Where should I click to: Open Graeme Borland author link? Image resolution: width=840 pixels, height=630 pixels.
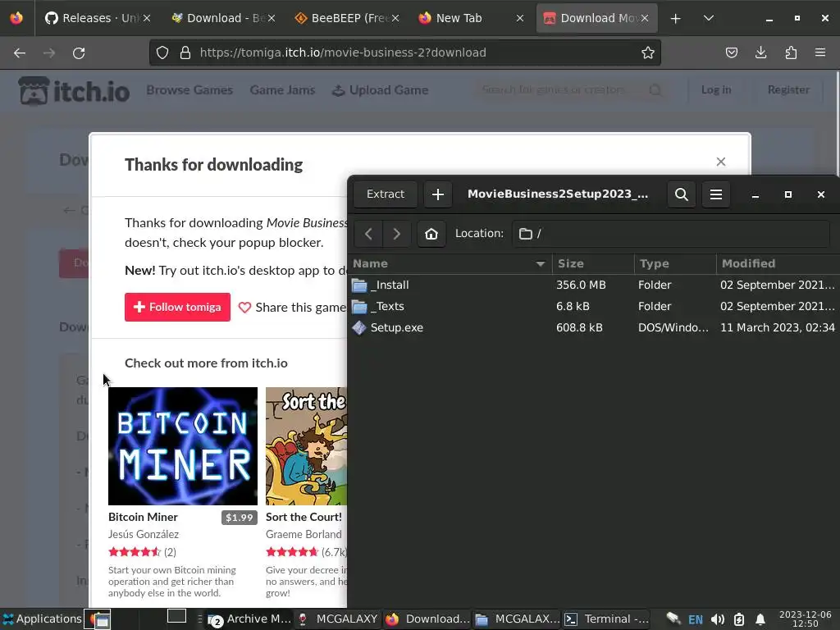click(304, 534)
